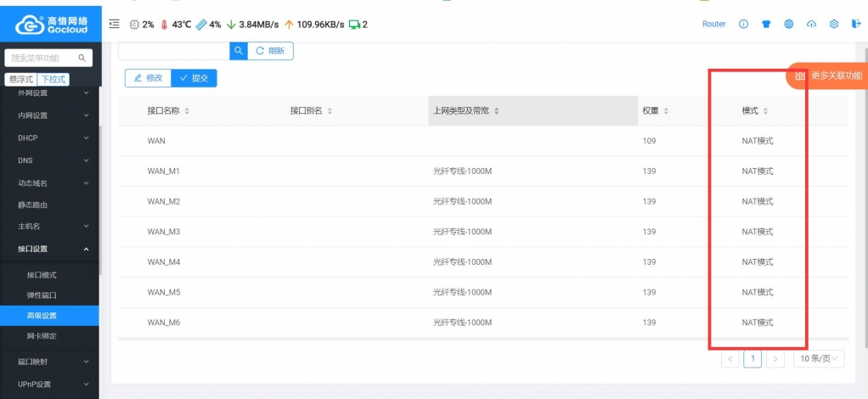This screenshot has height=399, width=868.
Task: Click weight value 109 in WAN row
Action: click(x=650, y=141)
